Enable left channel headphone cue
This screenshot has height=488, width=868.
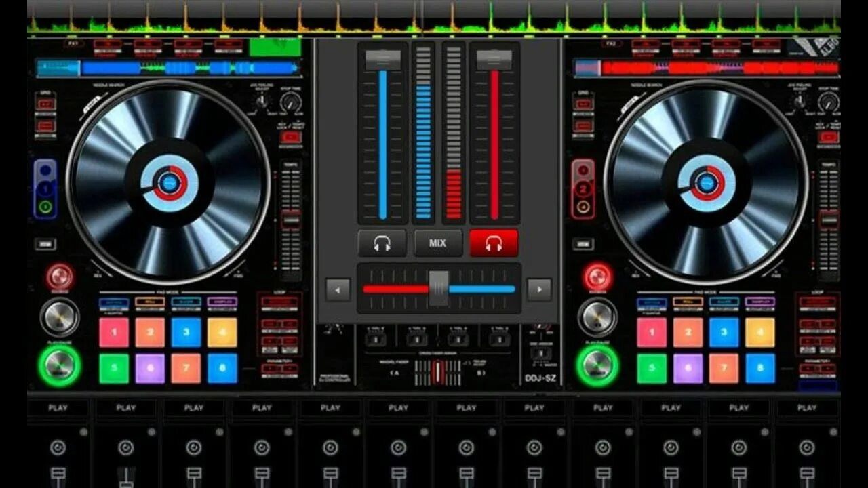[x=382, y=243]
